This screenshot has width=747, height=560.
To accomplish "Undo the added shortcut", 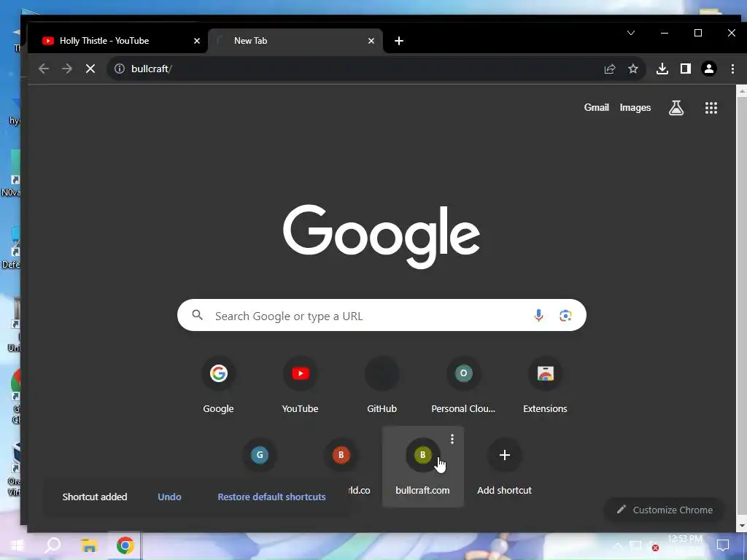I will click(169, 497).
